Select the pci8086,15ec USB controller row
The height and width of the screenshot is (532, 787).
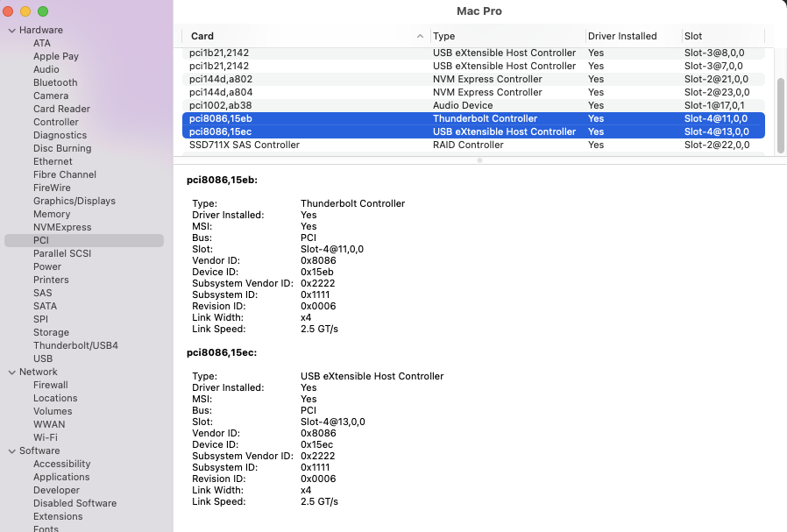pyautogui.click(x=473, y=131)
